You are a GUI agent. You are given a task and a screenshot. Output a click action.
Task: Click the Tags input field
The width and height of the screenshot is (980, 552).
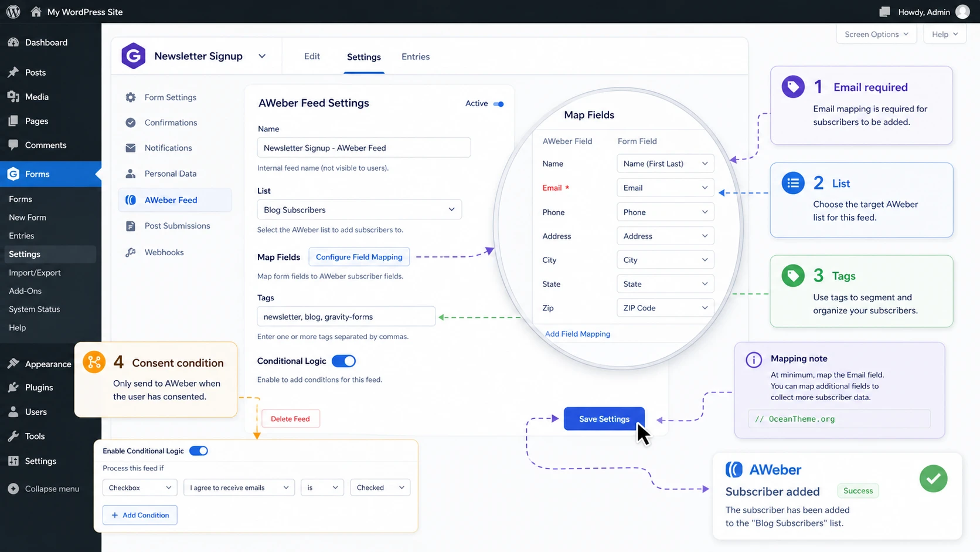coord(346,316)
